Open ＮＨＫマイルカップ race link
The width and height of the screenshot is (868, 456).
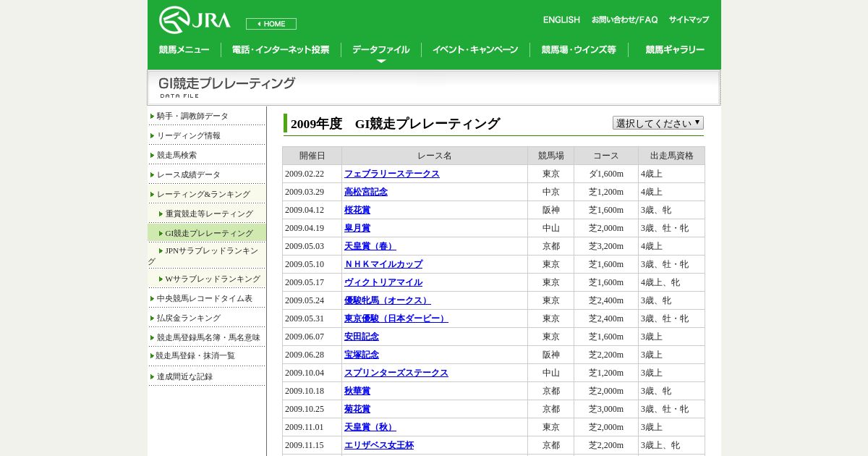click(x=383, y=264)
